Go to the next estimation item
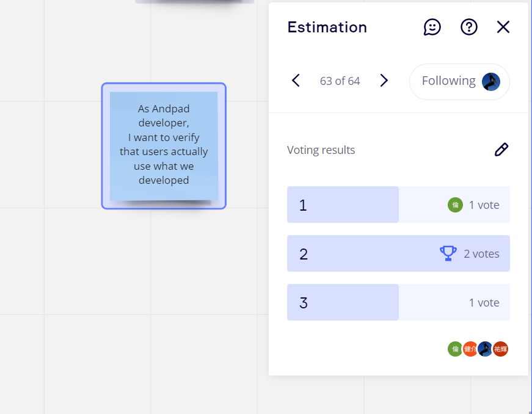532x414 pixels. point(384,81)
